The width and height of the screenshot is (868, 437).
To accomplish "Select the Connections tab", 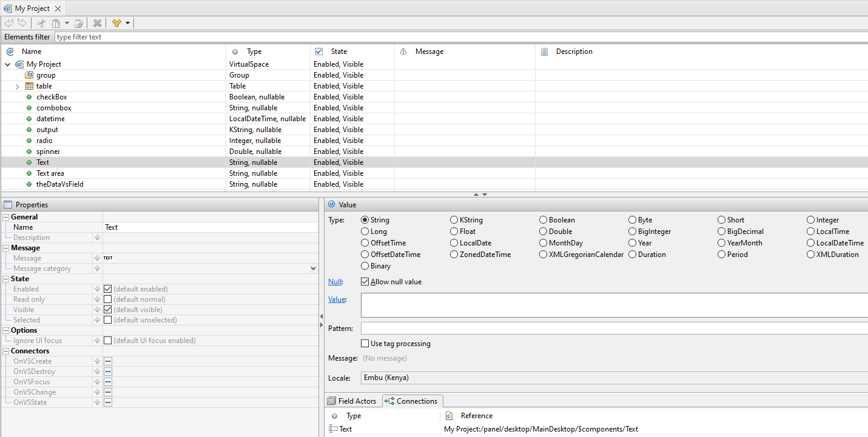I will click(x=412, y=401).
